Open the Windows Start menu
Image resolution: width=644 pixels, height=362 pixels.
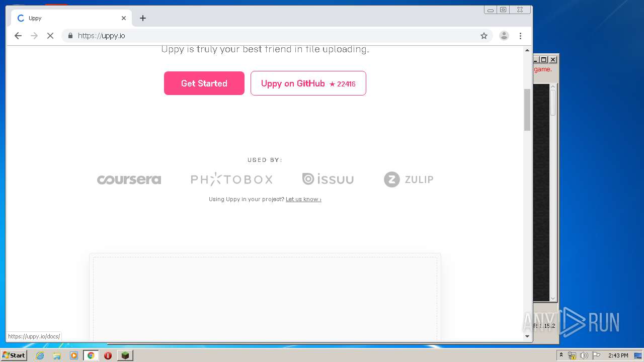[x=14, y=355]
